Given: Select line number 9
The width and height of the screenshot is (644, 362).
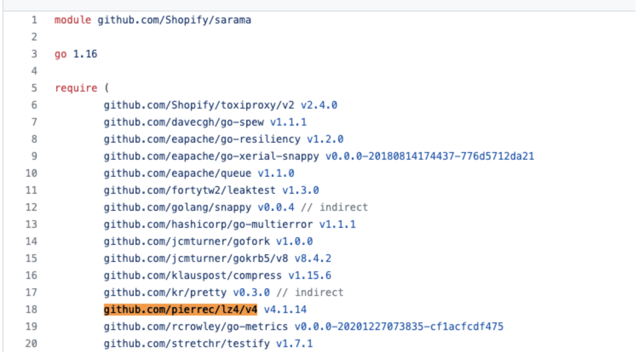Looking at the screenshot, I should click(x=34, y=156).
